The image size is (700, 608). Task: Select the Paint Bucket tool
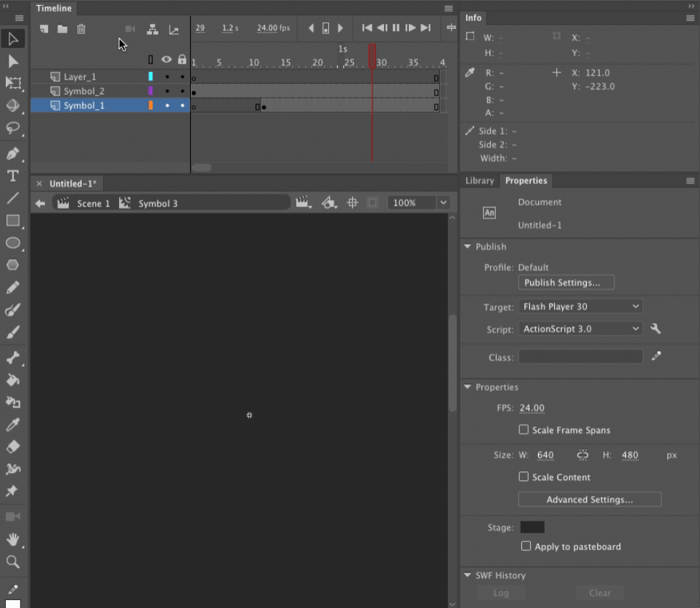(15, 380)
